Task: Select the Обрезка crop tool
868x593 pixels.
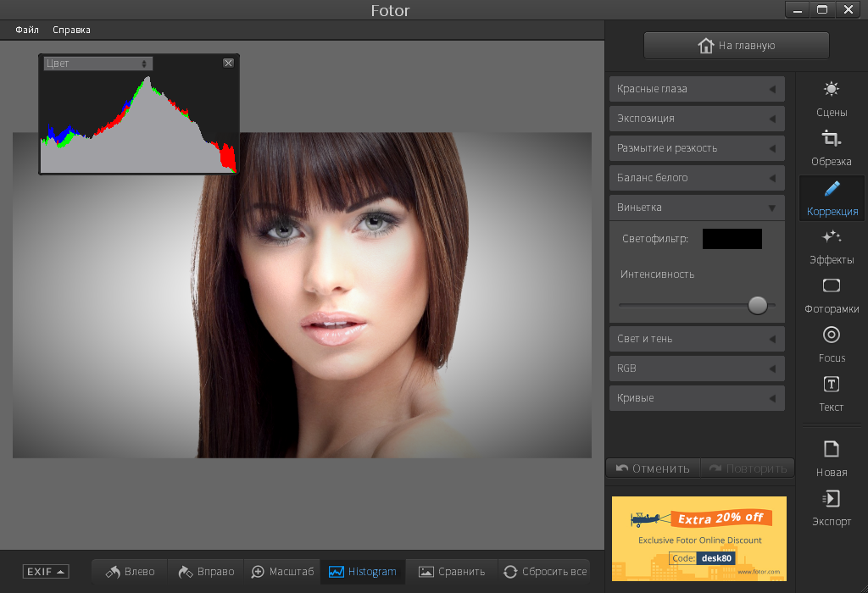Action: pos(831,138)
